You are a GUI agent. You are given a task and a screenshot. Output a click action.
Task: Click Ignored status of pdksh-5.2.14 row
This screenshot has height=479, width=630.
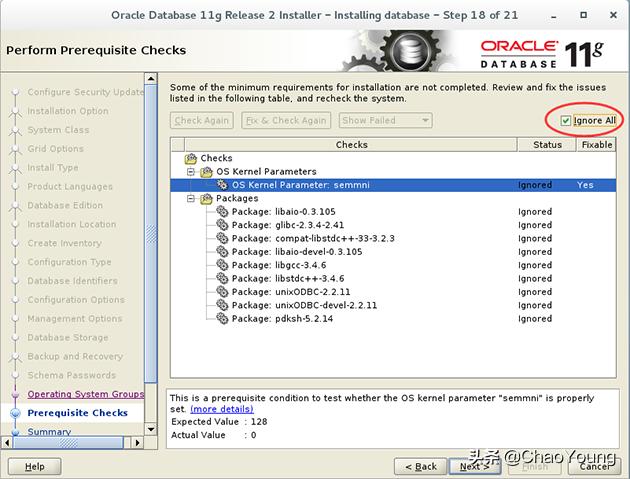click(535, 318)
